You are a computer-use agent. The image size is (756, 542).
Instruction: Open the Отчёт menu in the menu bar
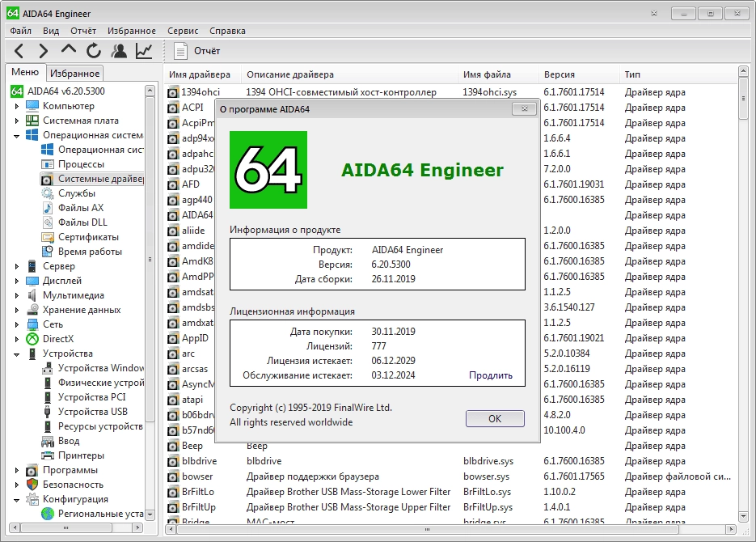click(83, 31)
